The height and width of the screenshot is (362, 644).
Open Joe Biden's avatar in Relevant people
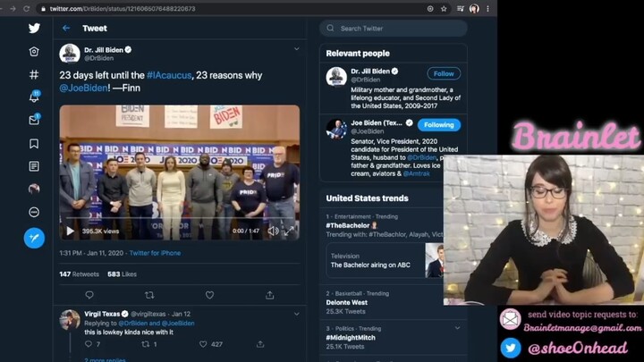click(336, 129)
